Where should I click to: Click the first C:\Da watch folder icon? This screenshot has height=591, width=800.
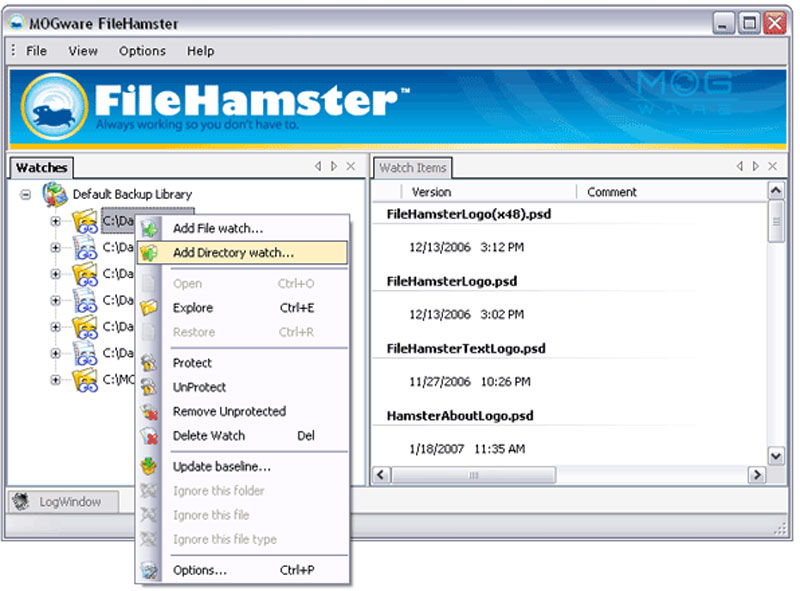(85, 221)
